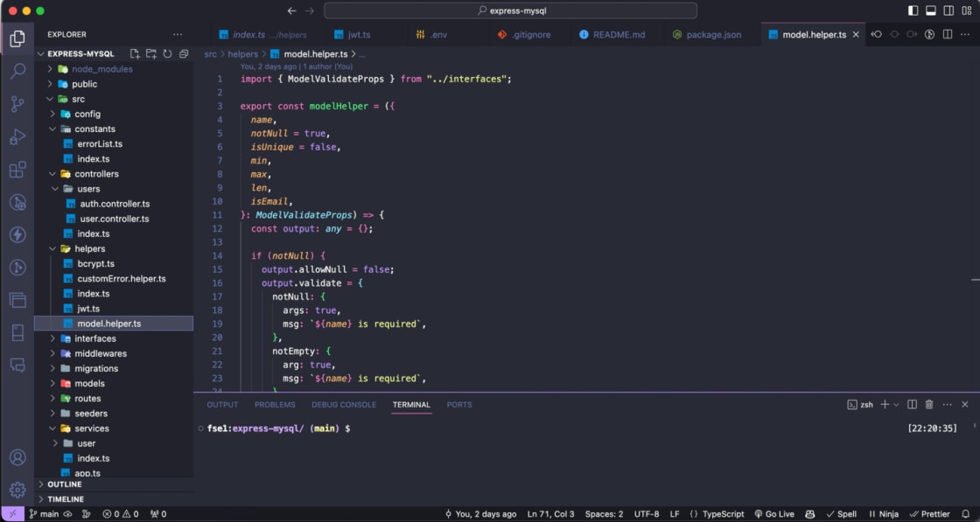This screenshot has height=522, width=980.
Task: Open auth.controller.ts in Explorer
Action: pyautogui.click(x=114, y=204)
